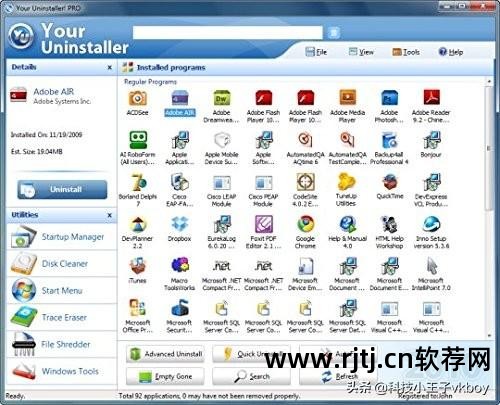Click the Quick Uninstall button
Viewport: 500px width, 405px height.
pyautogui.click(x=251, y=354)
